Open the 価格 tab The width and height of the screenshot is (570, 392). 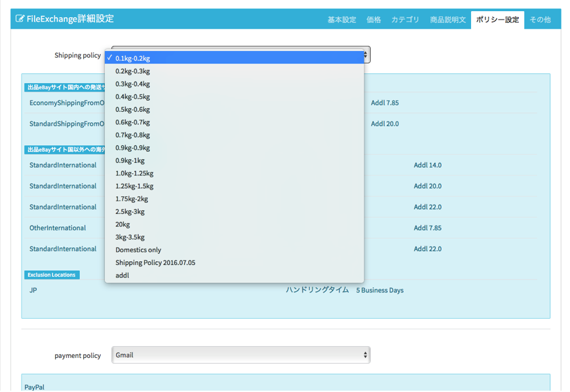click(x=373, y=20)
